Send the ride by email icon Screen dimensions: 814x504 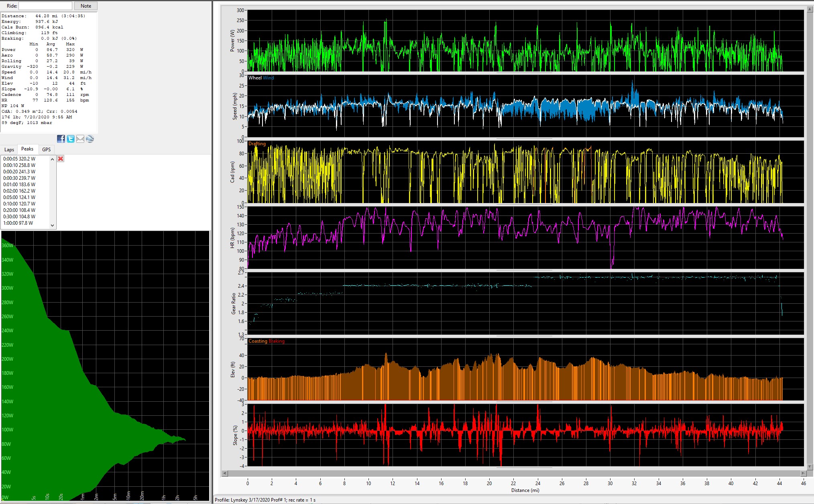[x=80, y=139]
